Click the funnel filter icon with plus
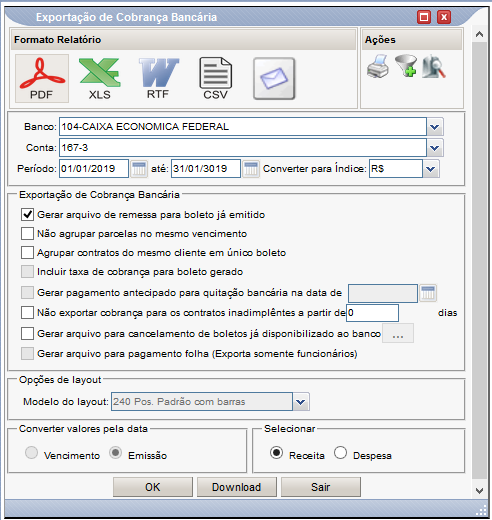492x520 pixels. (x=406, y=66)
